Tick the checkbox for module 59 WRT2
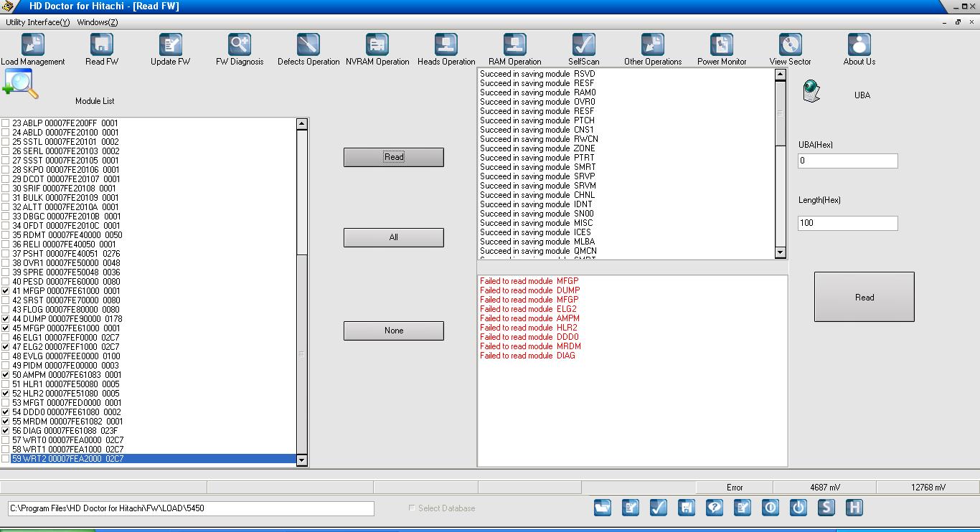 tap(6, 459)
